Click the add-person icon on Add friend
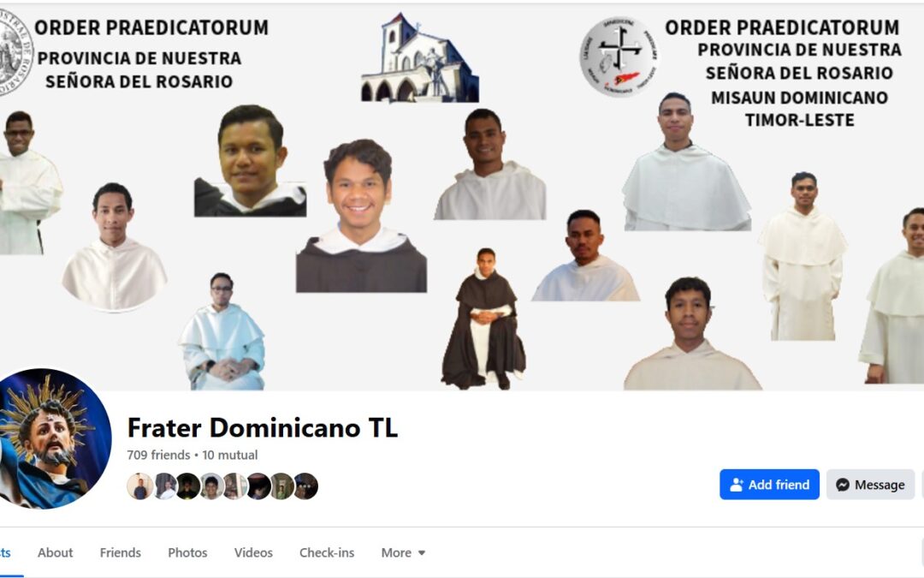Image resolution: width=924 pixels, height=578 pixels. coord(737,485)
